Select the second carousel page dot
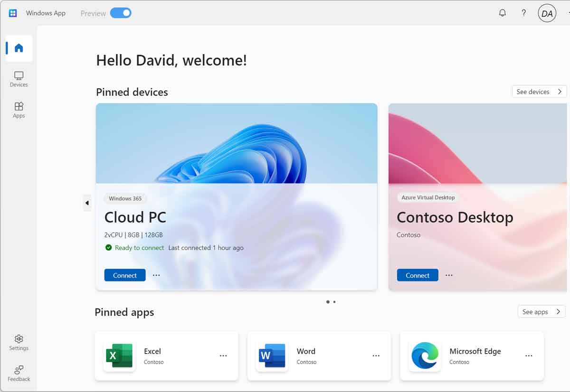 (334, 301)
